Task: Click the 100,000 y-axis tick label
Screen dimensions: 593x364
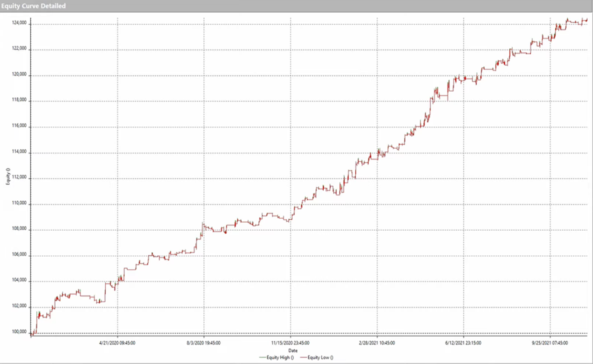Action: pos(18,332)
